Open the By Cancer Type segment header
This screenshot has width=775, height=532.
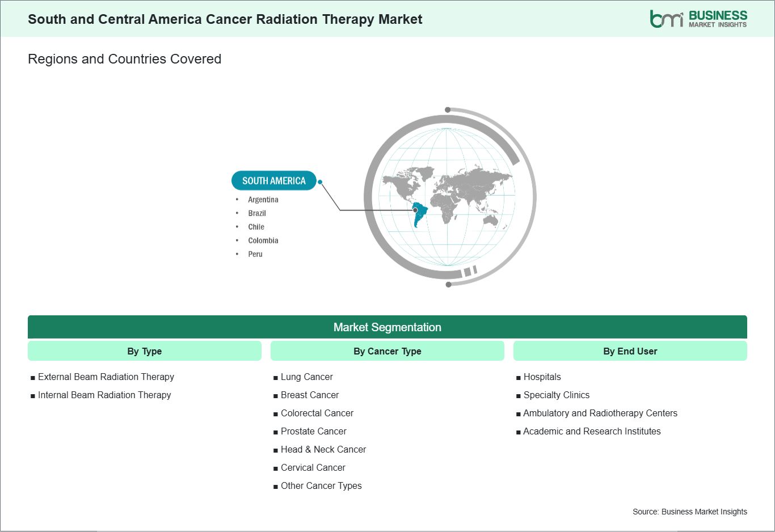(387, 351)
